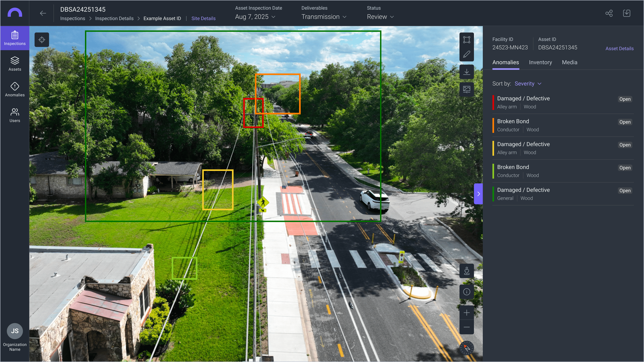
Task: Open the image info icon
Action: 467,292
